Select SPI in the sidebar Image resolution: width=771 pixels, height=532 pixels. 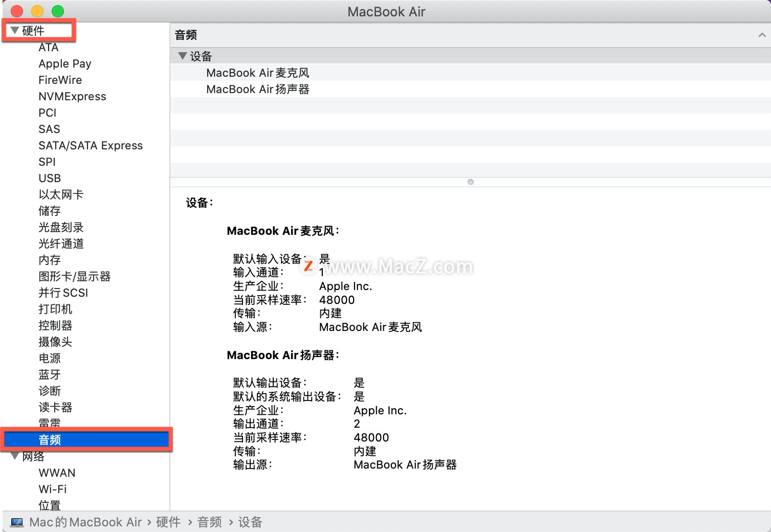(47, 162)
